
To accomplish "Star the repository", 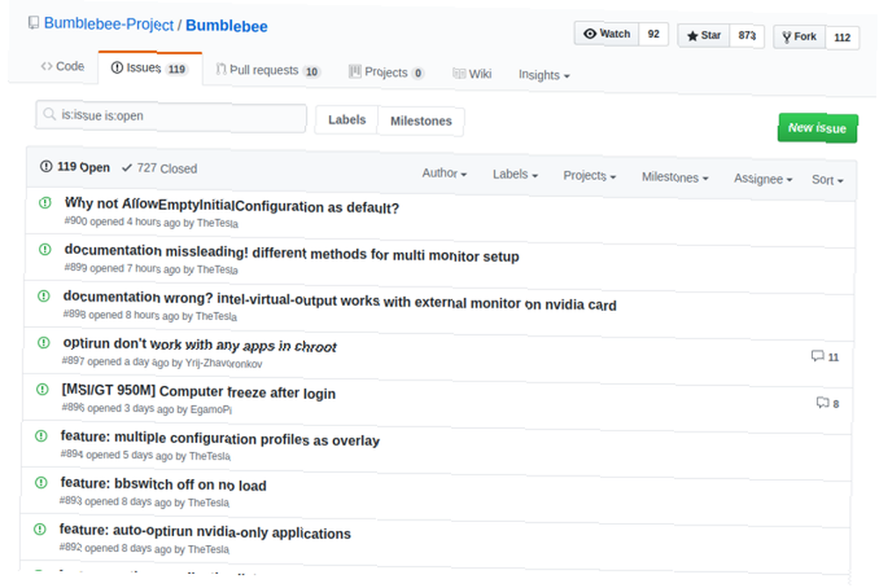I will [x=703, y=35].
